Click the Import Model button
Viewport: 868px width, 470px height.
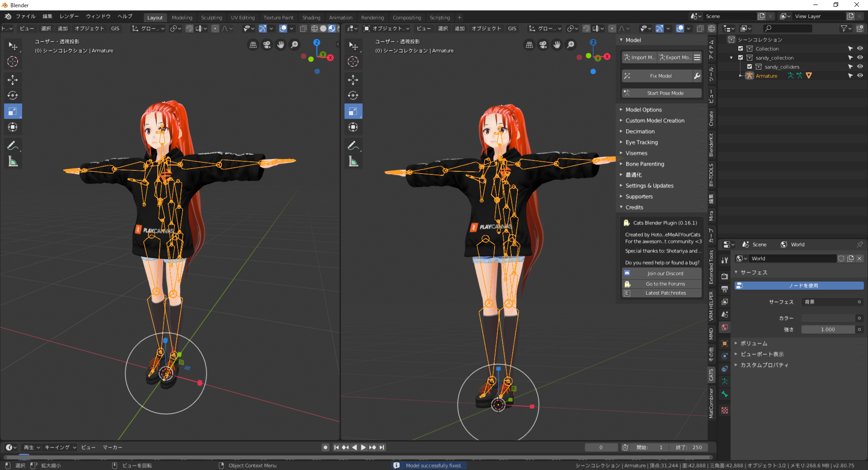639,57
